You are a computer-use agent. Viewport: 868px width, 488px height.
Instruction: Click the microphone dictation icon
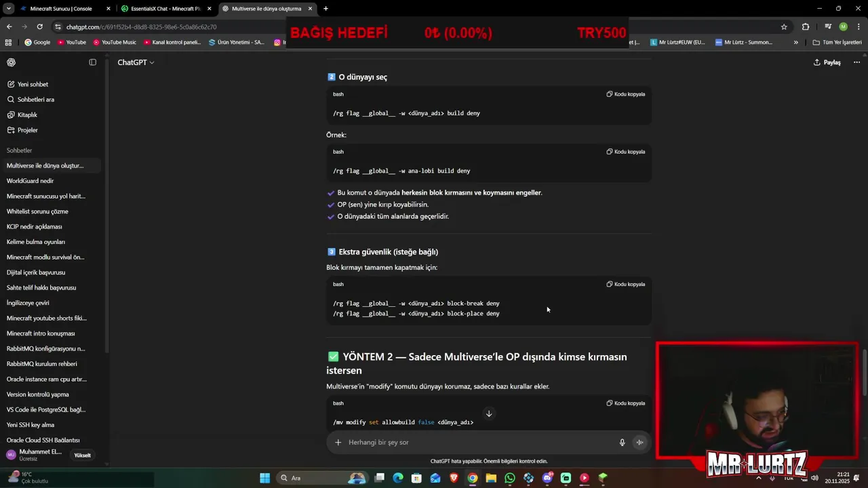pyautogui.click(x=622, y=443)
